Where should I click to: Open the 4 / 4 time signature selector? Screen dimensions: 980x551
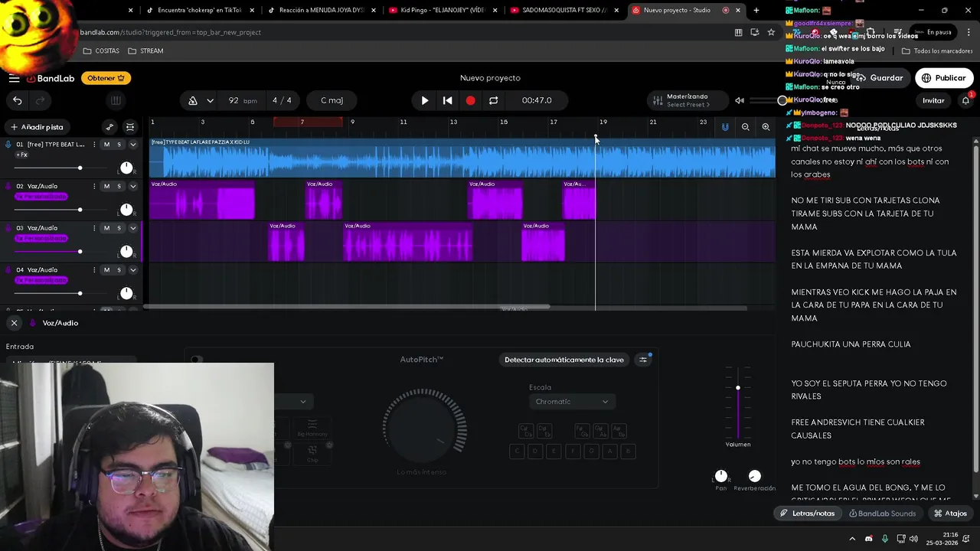click(282, 100)
